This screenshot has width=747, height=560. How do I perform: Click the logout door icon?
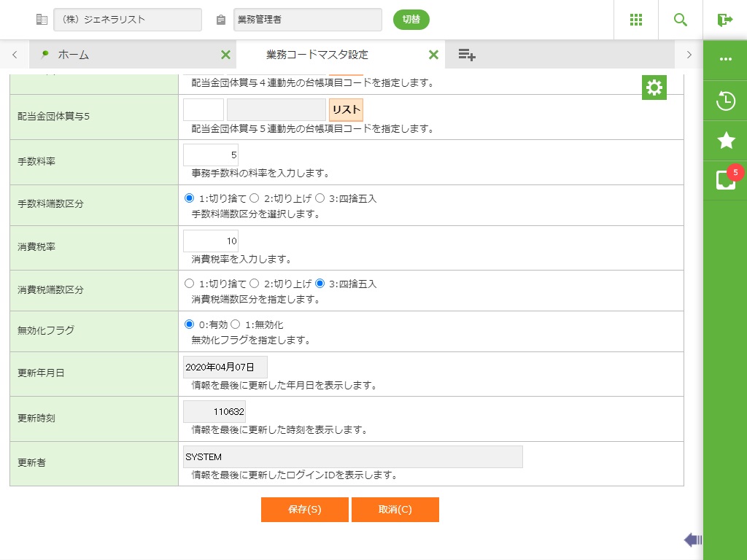(724, 20)
